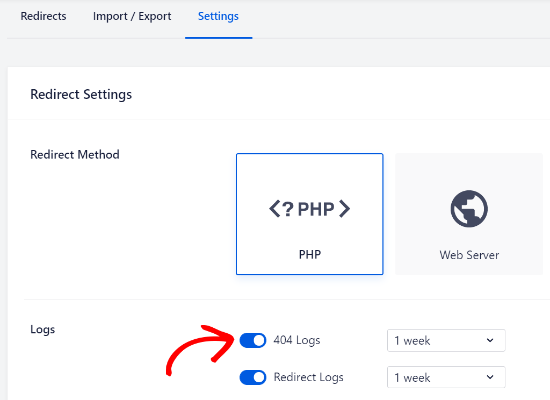The height and width of the screenshot is (400, 550).
Task: Click the chevron arrow in the 404 Logs dropdown
Action: (x=490, y=340)
